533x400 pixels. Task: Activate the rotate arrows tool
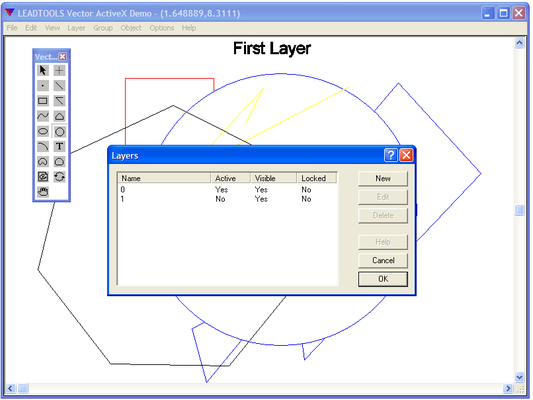click(x=59, y=177)
